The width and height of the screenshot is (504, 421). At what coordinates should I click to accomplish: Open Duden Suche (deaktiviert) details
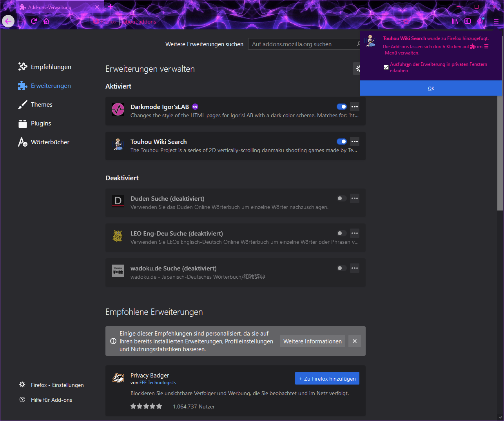167,198
